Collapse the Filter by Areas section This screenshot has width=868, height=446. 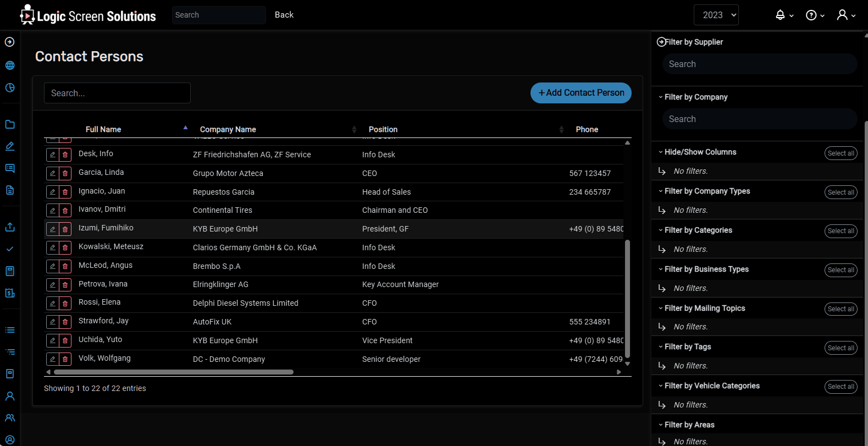click(x=687, y=425)
